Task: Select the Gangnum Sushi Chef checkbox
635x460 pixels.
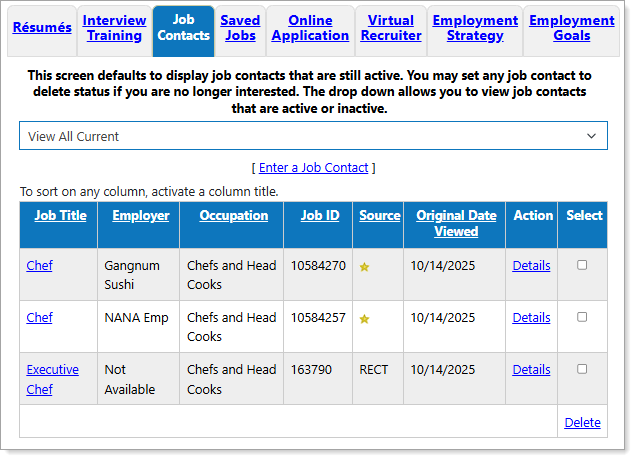Action: click(x=582, y=265)
